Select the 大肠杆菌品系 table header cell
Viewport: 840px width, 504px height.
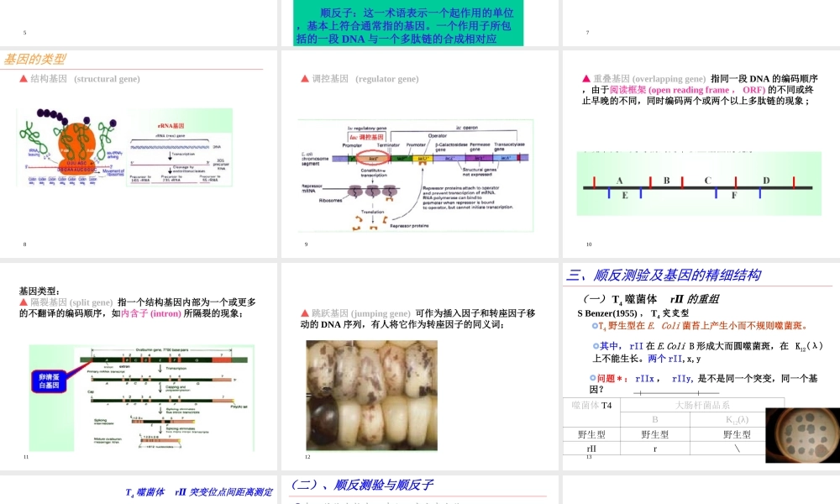[x=702, y=406]
